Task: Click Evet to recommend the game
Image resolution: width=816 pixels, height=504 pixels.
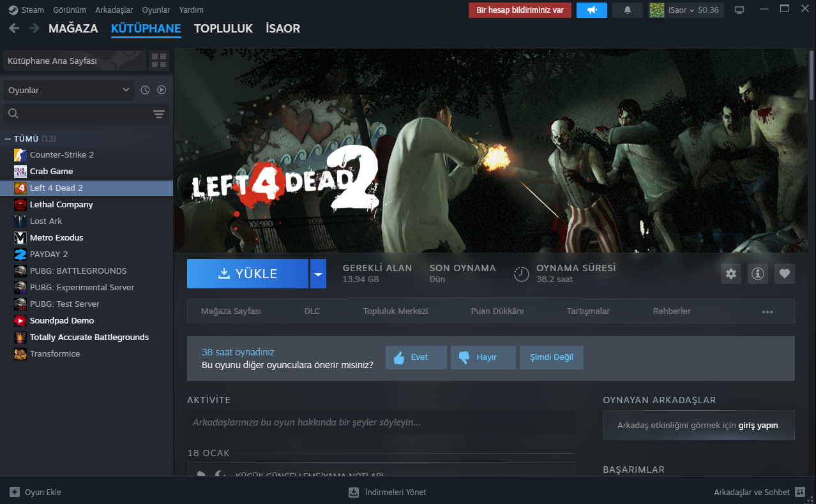Action: tap(416, 357)
